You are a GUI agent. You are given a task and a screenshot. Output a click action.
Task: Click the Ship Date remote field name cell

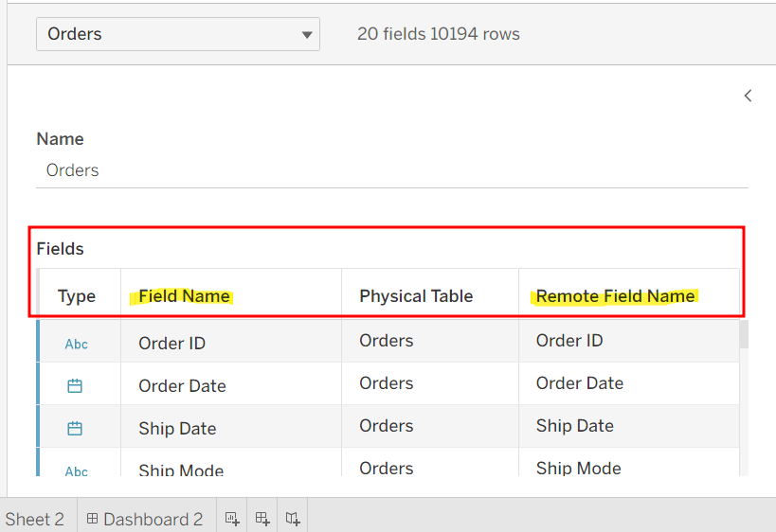(x=629, y=426)
